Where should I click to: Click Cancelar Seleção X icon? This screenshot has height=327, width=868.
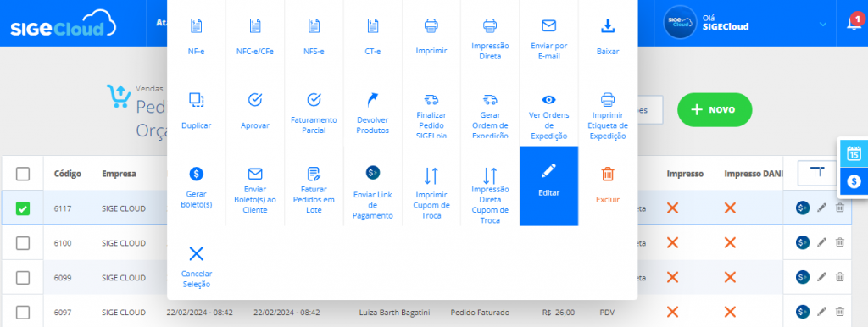point(196,253)
